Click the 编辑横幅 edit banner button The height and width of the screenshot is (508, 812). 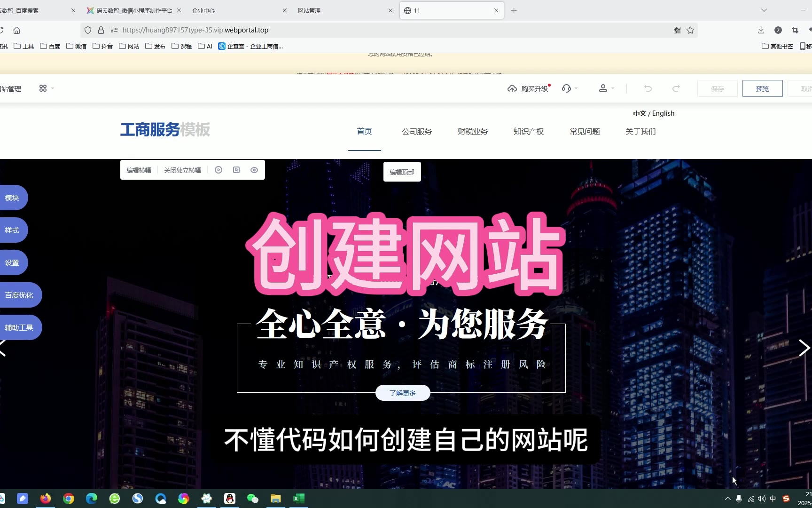pyautogui.click(x=139, y=170)
